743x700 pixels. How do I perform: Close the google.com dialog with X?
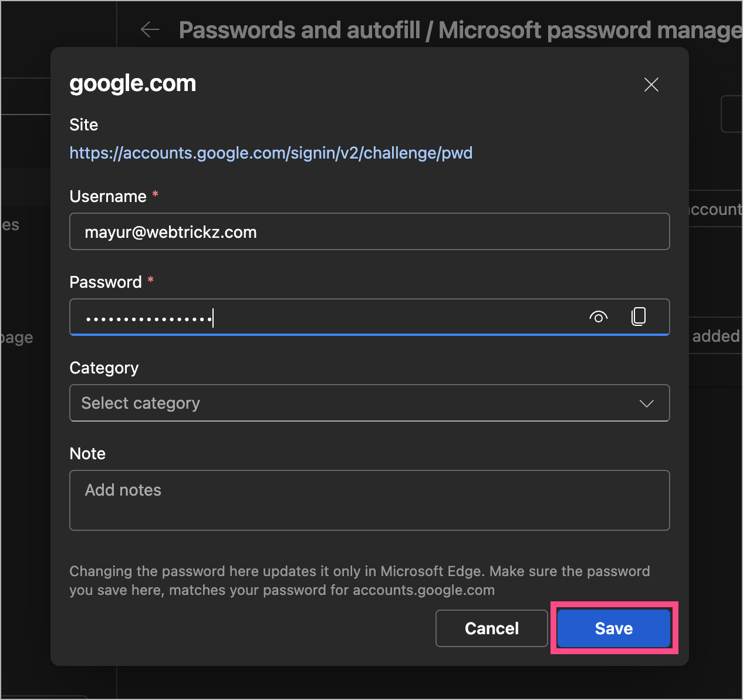[x=651, y=85]
